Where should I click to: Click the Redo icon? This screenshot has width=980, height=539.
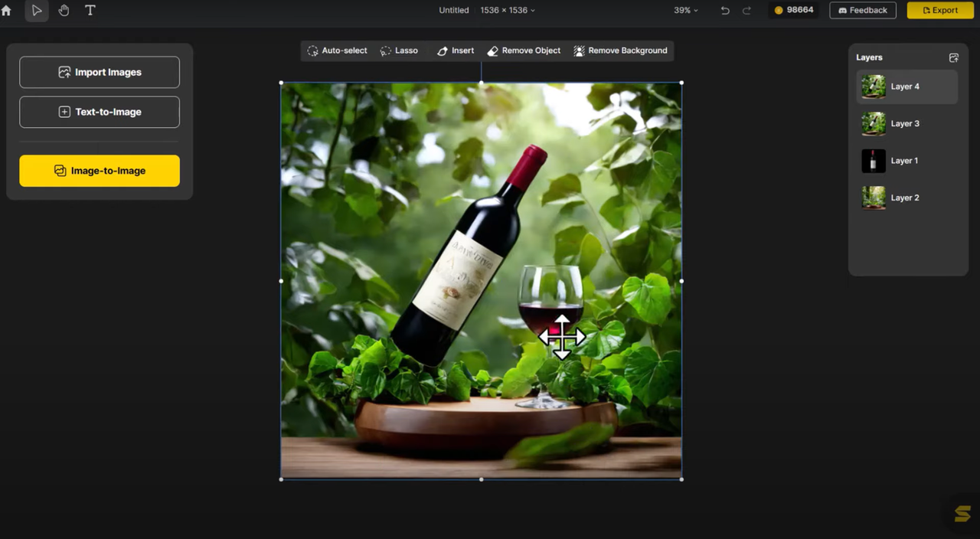pyautogui.click(x=746, y=10)
